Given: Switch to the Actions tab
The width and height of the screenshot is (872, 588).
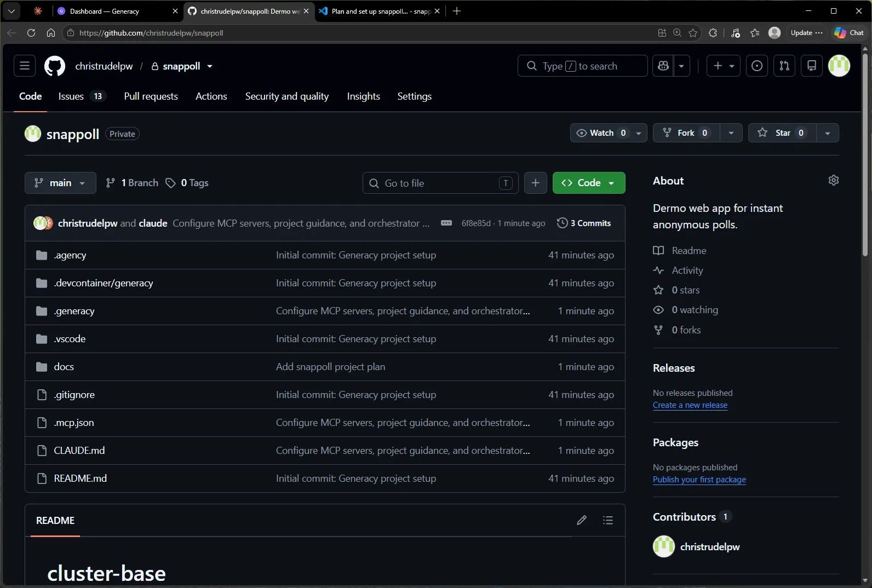Looking at the screenshot, I should (x=211, y=96).
